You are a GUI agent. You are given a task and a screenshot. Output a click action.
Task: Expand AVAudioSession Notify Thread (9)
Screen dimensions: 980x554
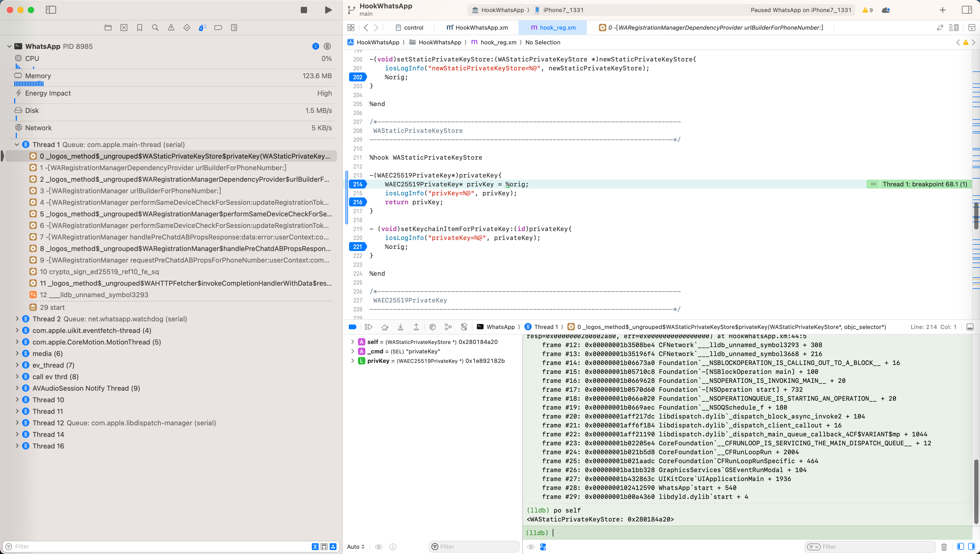click(x=17, y=388)
